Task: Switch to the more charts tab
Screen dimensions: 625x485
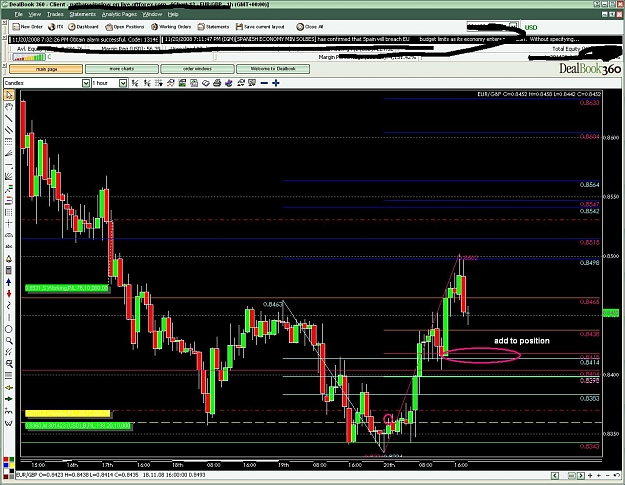Action: point(122,69)
